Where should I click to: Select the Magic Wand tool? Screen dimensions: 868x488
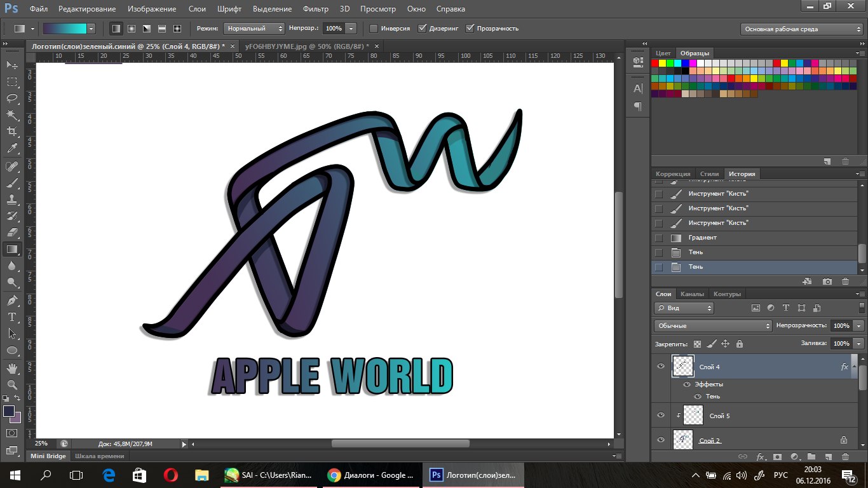point(12,114)
